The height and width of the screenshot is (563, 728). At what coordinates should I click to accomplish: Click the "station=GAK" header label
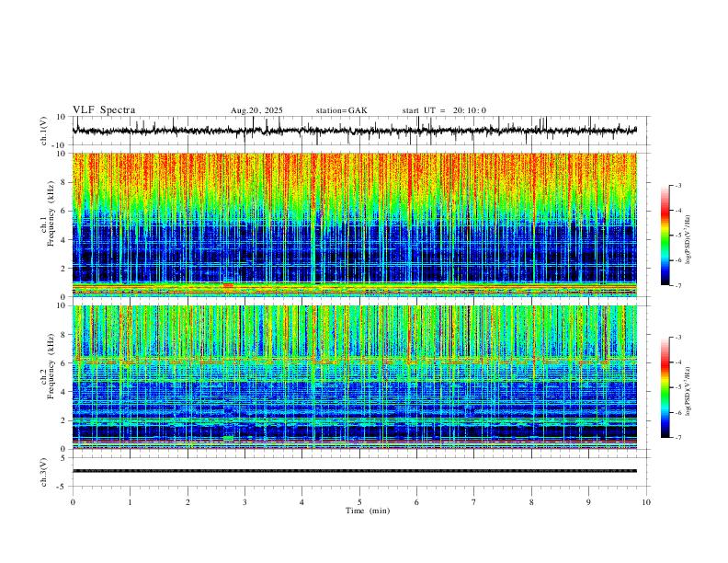341,110
